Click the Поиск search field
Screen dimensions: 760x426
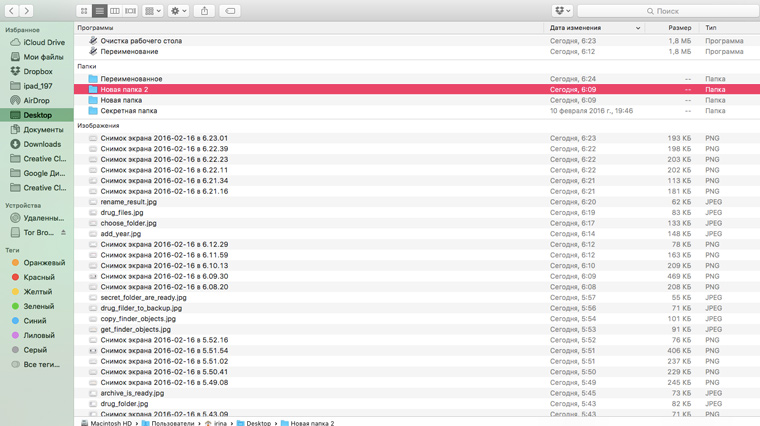click(668, 11)
